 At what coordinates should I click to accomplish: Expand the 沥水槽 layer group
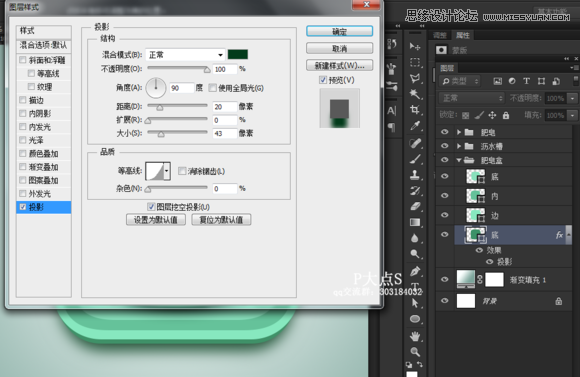tap(459, 146)
